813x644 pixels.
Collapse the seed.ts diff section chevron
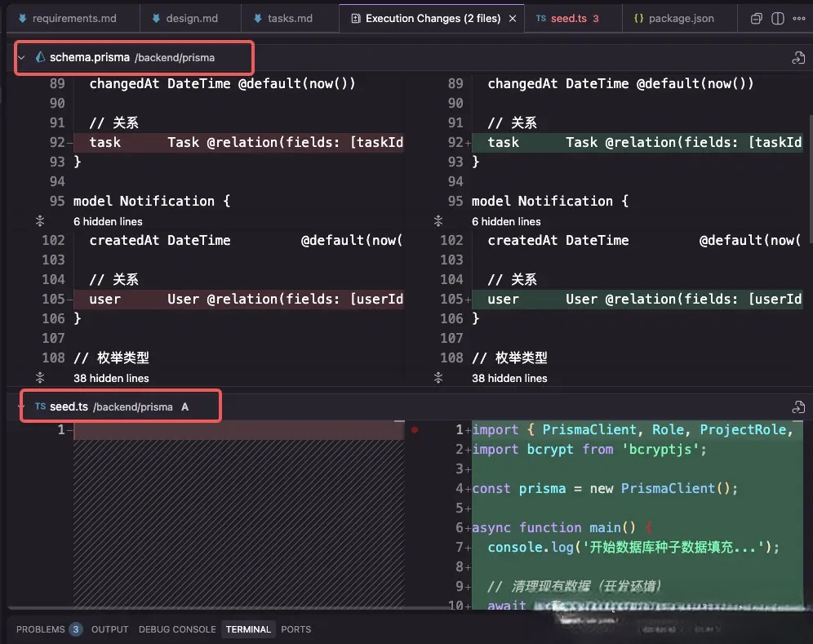pyautogui.click(x=20, y=406)
